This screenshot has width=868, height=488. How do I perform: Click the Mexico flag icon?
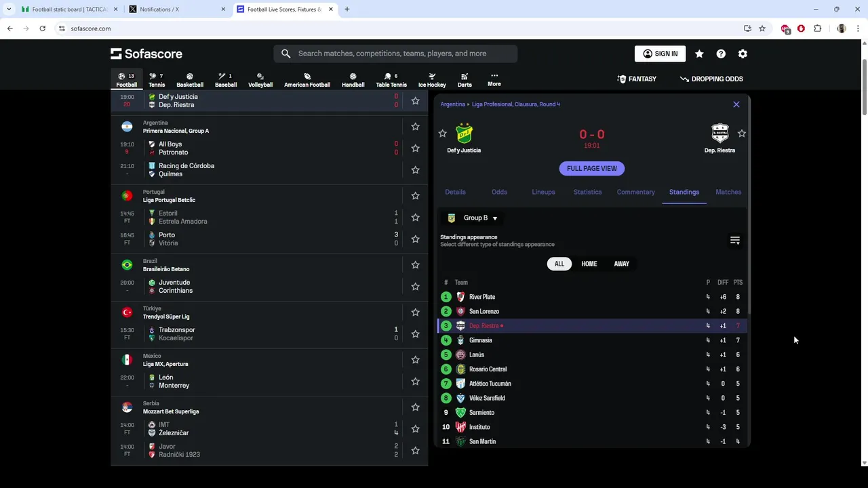click(x=127, y=360)
